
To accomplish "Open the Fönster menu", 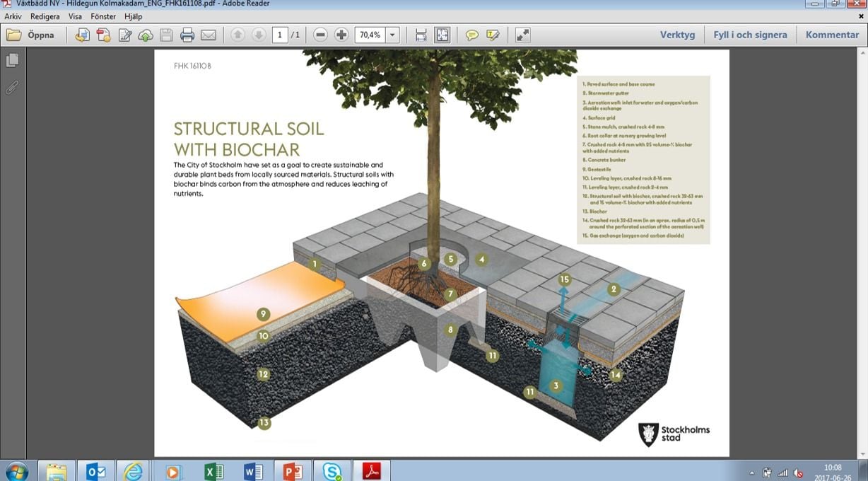I will point(103,16).
